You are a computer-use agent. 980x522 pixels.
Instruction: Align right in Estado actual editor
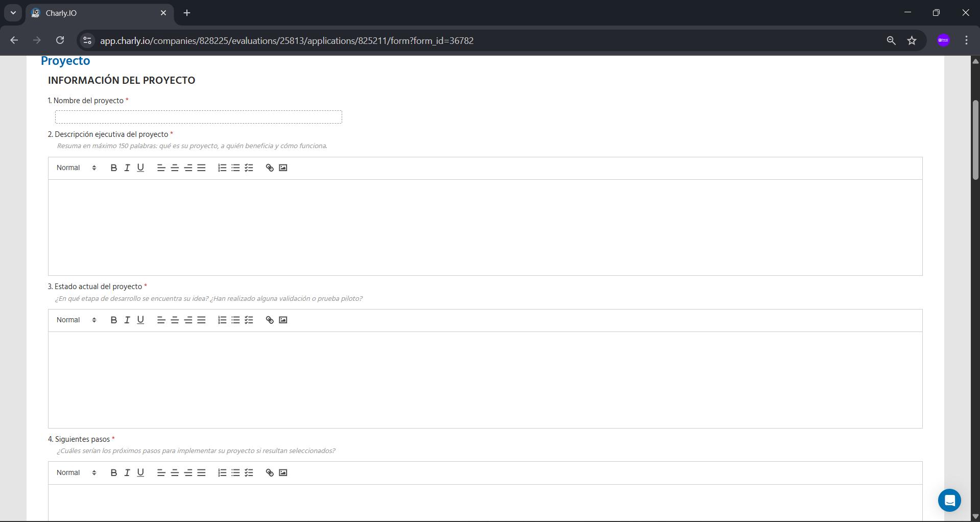pyautogui.click(x=188, y=320)
